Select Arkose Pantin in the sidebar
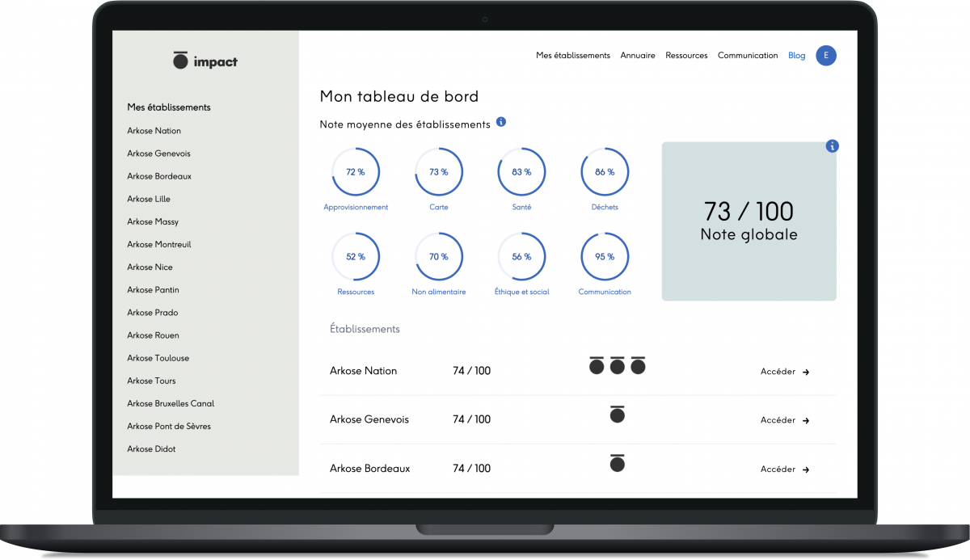Image resolution: width=970 pixels, height=560 pixels. 153,289
